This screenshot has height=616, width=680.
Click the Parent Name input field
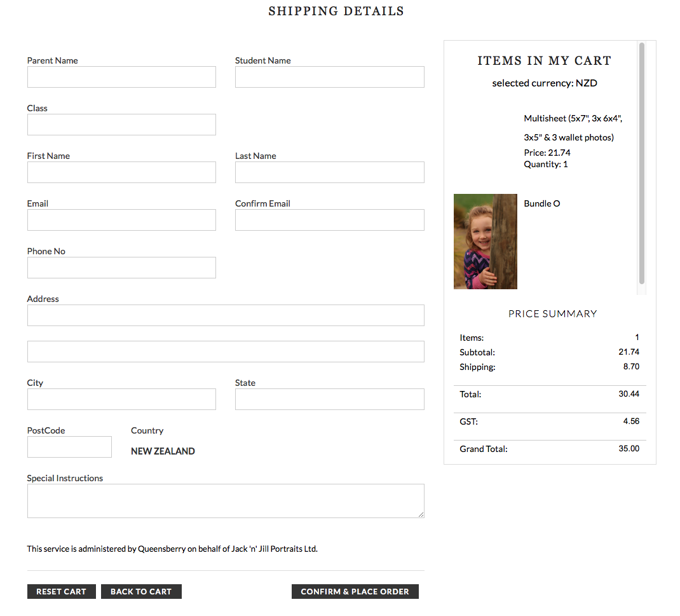tap(121, 77)
